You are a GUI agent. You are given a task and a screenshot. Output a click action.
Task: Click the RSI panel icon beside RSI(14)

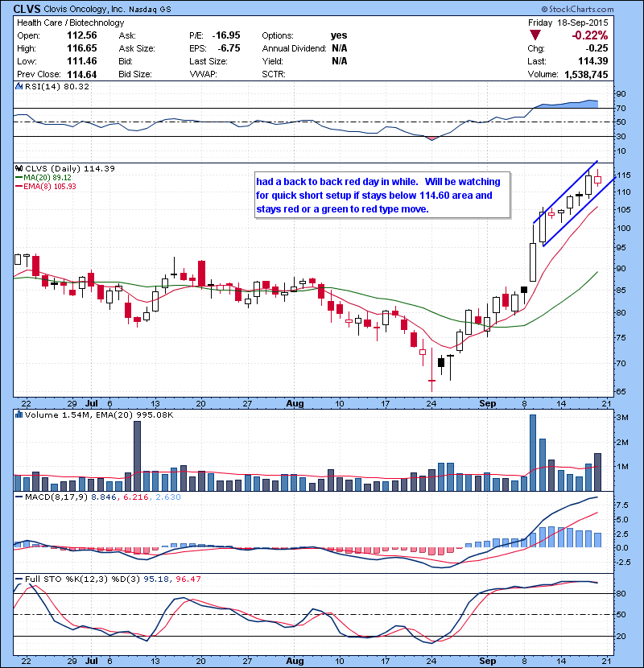coord(19,86)
